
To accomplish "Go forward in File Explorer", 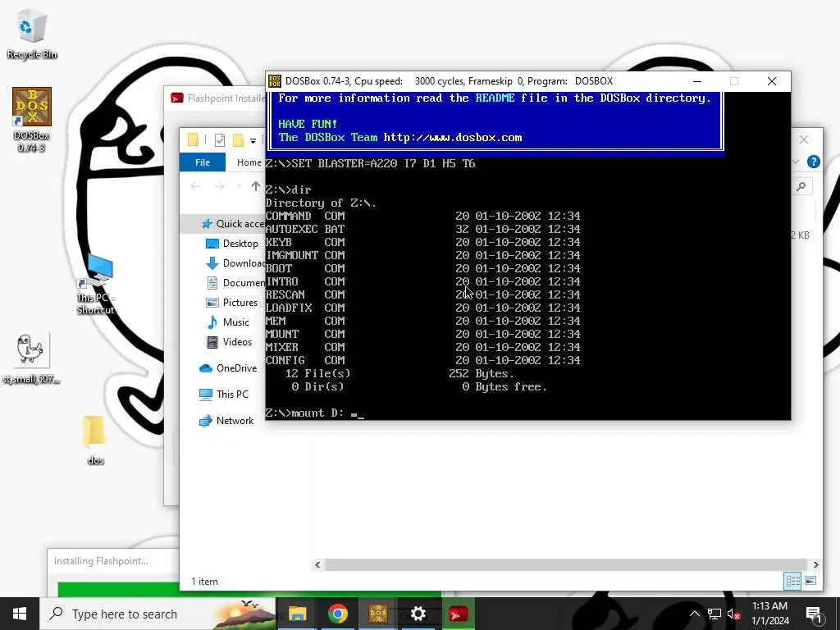I will (x=220, y=186).
